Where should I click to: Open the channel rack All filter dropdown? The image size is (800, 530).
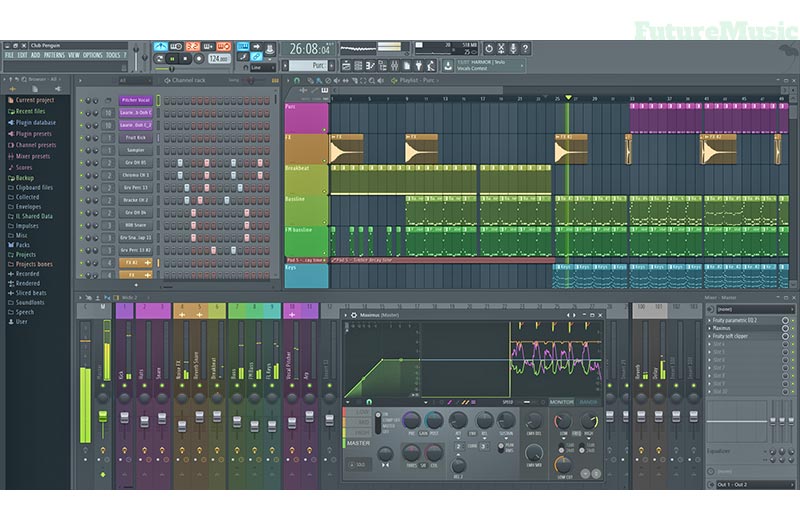(134, 80)
